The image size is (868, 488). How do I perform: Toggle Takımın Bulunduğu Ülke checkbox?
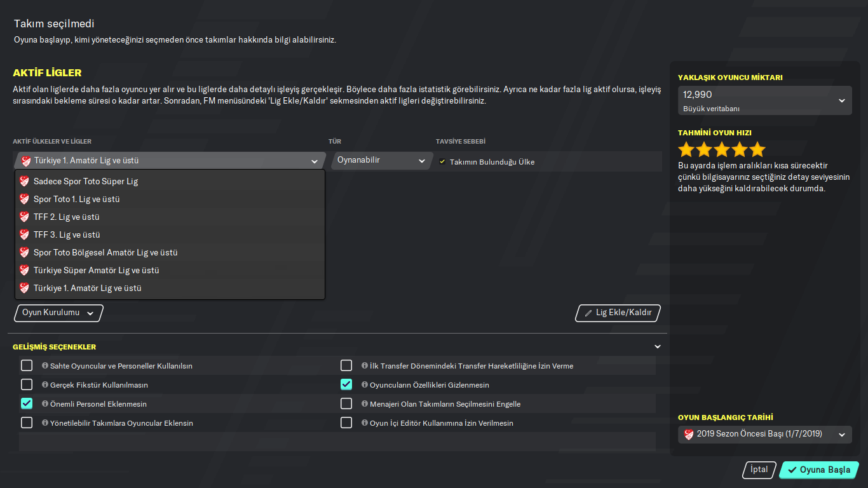click(442, 162)
